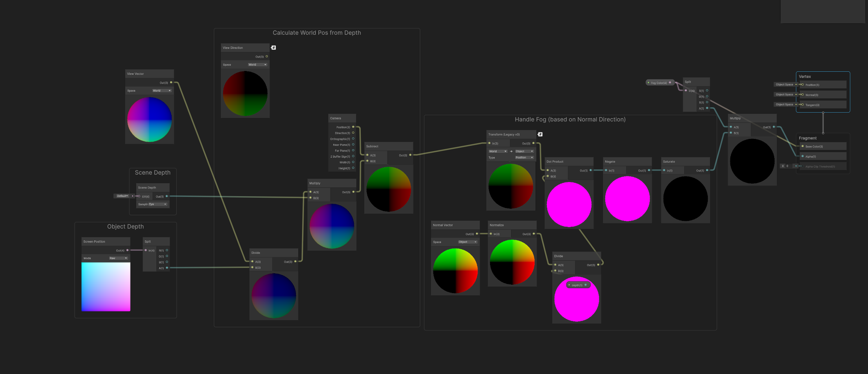Click the A(3) port toggle on Dot Product node
The width and height of the screenshot is (868, 374).
(x=548, y=170)
